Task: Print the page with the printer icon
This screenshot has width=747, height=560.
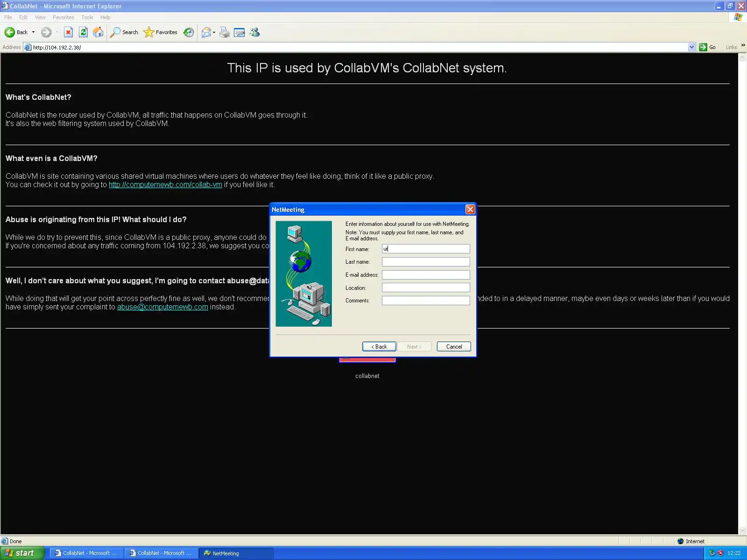Action: click(225, 32)
